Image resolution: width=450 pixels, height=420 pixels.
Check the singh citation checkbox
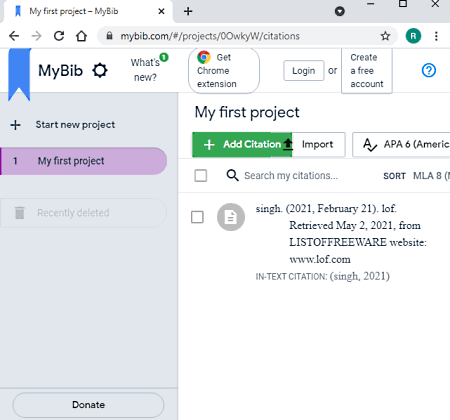[x=197, y=217]
